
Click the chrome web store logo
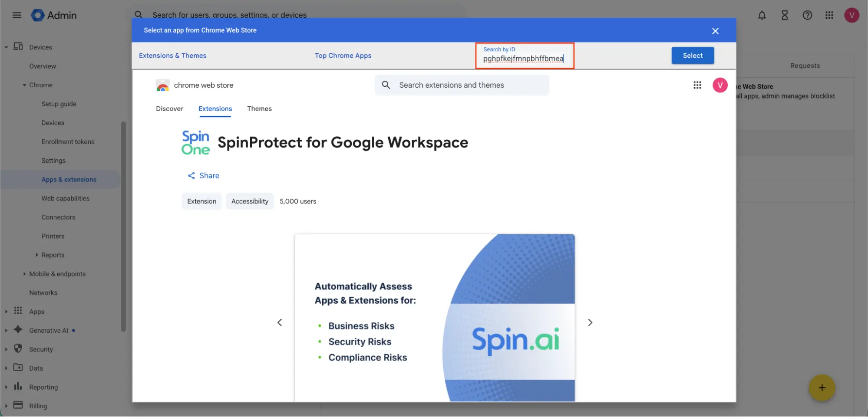(195, 85)
